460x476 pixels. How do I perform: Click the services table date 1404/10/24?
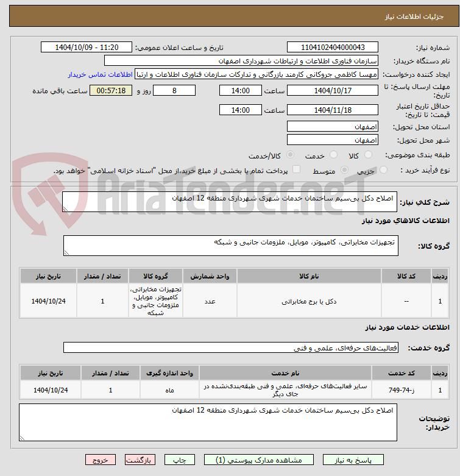tap(51, 390)
